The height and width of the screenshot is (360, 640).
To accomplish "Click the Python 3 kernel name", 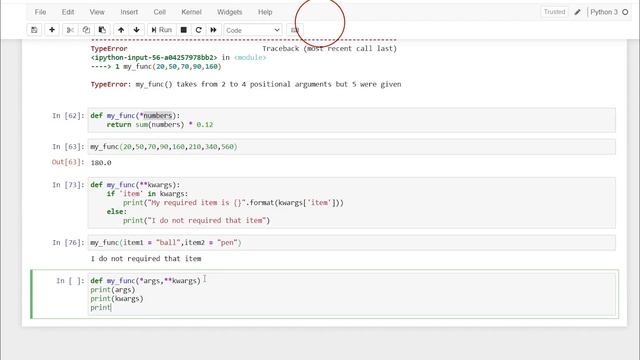I will (604, 12).
